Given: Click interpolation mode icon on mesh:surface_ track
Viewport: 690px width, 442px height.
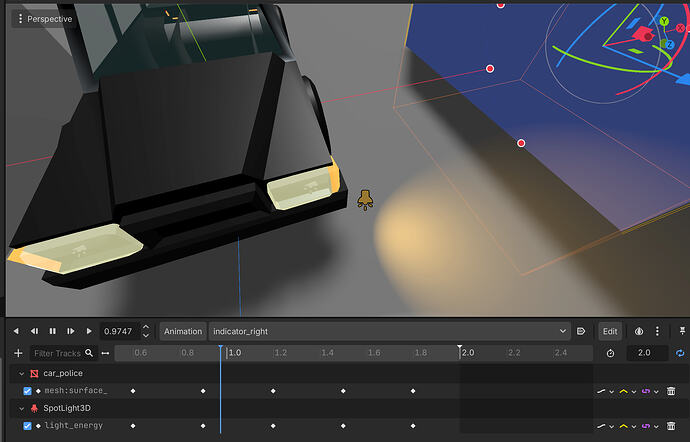Looking at the screenshot, I should [624, 391].
